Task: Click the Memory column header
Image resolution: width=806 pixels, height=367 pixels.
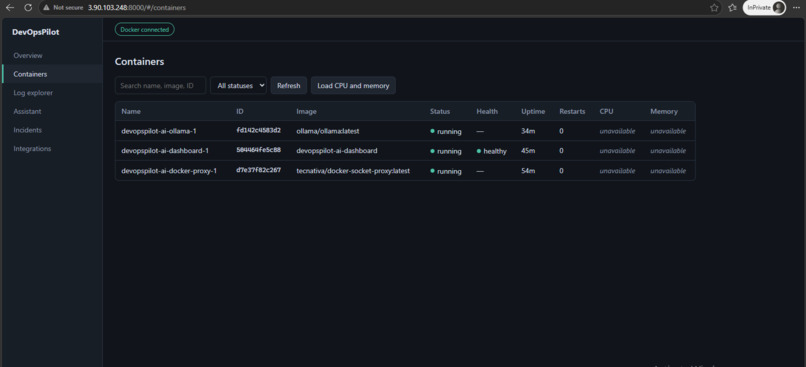Action: click(664, 111)
